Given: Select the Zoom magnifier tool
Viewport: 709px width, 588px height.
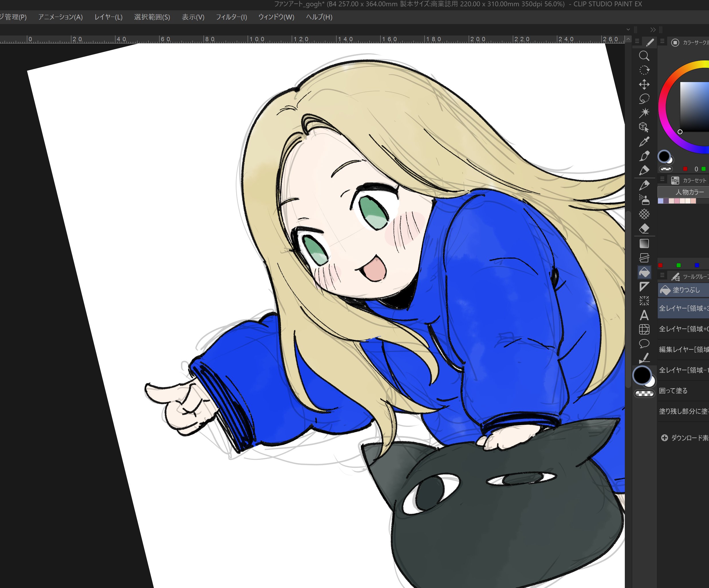Looking at the screenshot, I should (x=644, y=56).
